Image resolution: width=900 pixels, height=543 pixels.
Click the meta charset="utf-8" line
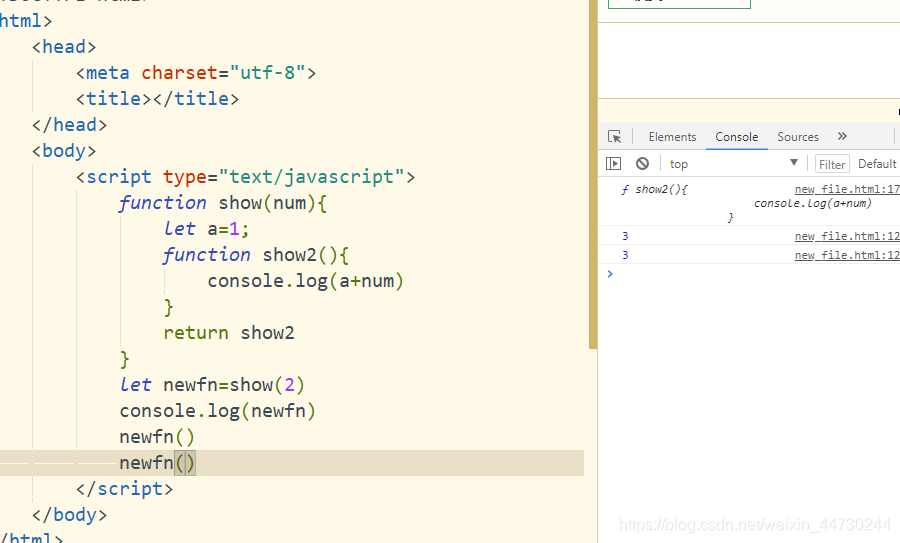(x=196, y=73)
